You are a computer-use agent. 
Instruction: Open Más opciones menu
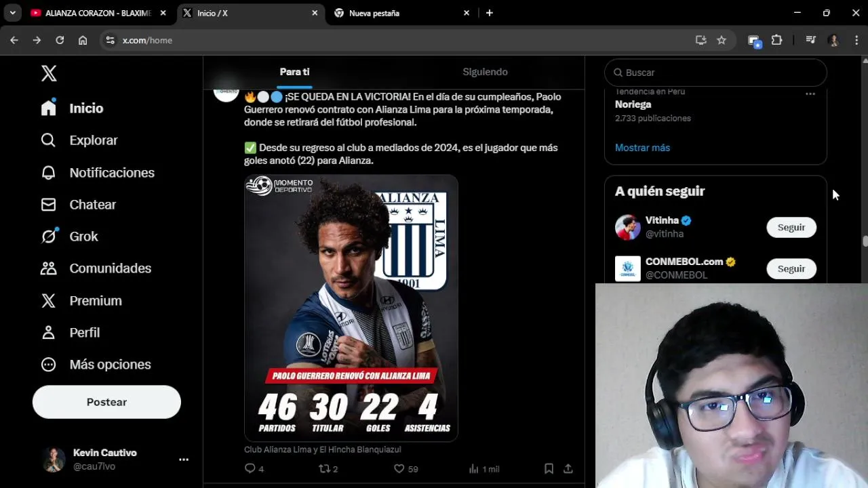click(96, 365)
